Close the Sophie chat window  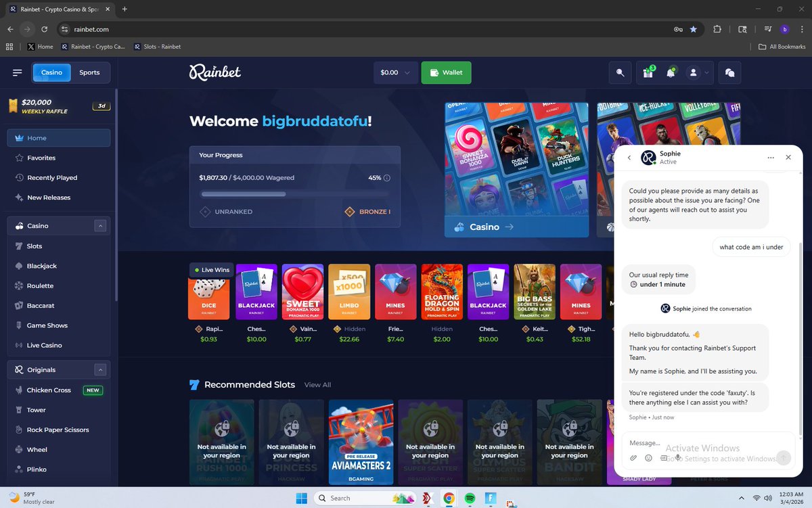click(x=788, y=157)
